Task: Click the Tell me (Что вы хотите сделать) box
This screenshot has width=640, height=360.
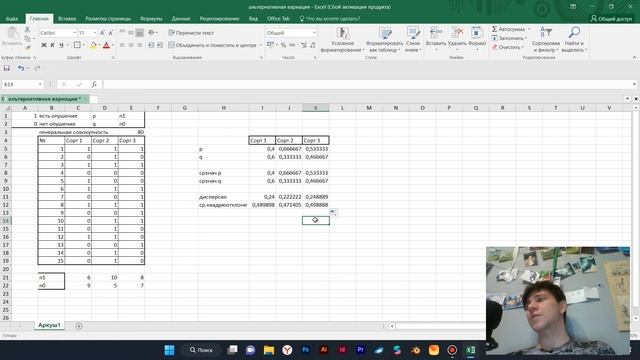Action: point(329,19)
